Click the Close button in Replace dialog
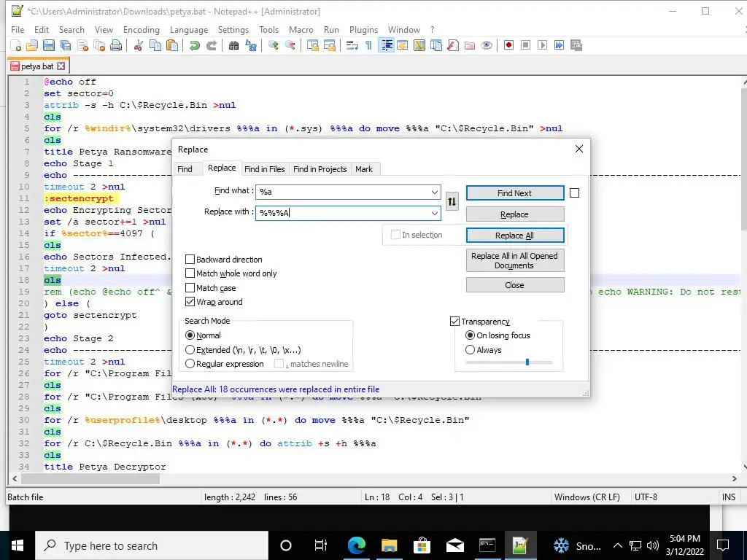The image size is (747, 560). pos(514,285)
